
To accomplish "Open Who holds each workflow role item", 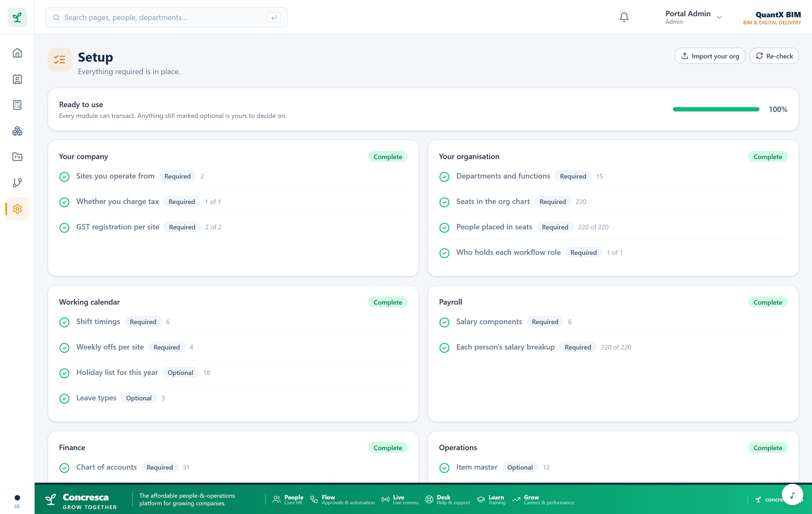I will [x=613, y=252].
